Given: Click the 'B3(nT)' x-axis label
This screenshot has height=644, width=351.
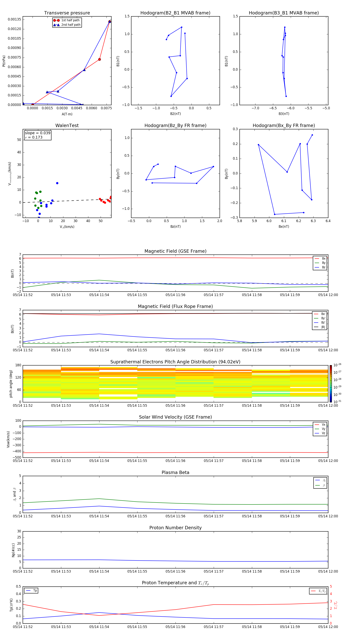Looking at the screenshot, I should pyautogui.click(x=284, y=114).
